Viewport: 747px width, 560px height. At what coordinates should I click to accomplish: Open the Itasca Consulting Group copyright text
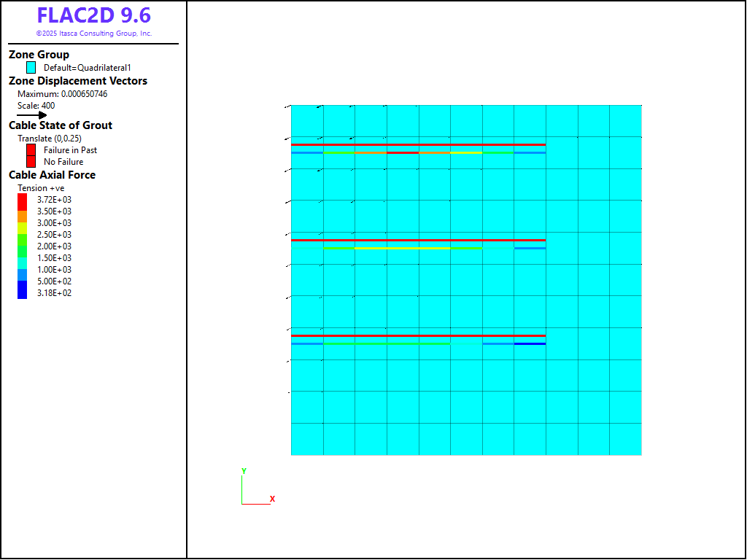click(x=93, y=34)
